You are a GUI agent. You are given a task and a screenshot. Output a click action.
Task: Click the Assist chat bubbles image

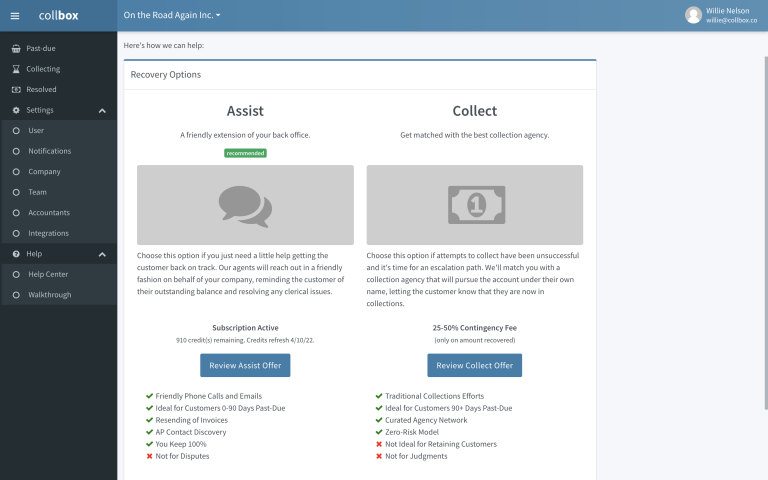pos(245,205)
